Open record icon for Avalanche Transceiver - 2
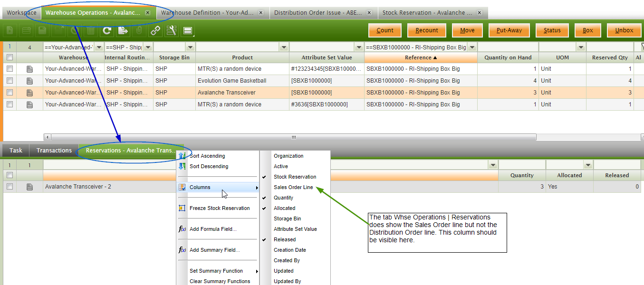The width and height of the screenshot is (644, 285). 30,187
